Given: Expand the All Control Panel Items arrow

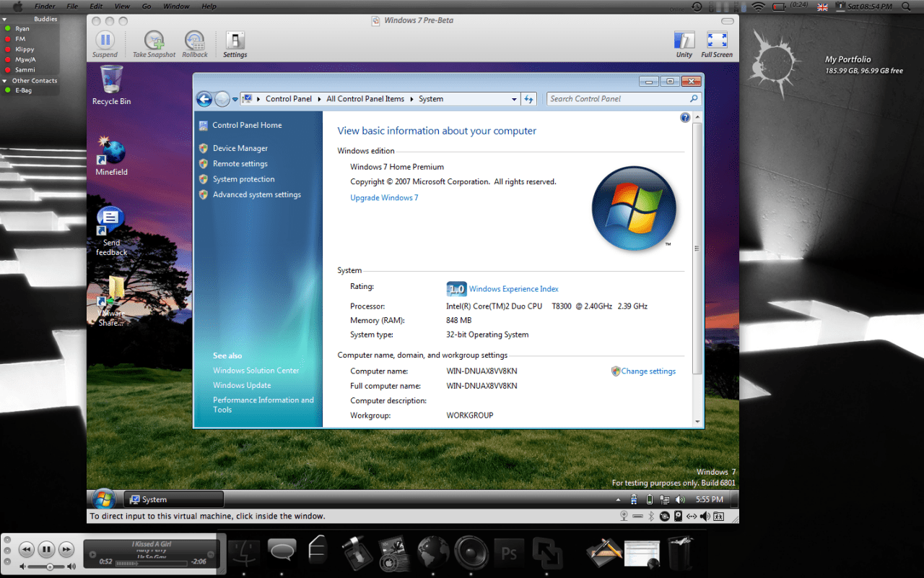Looking at the screenshot, I should click(411, 99).
